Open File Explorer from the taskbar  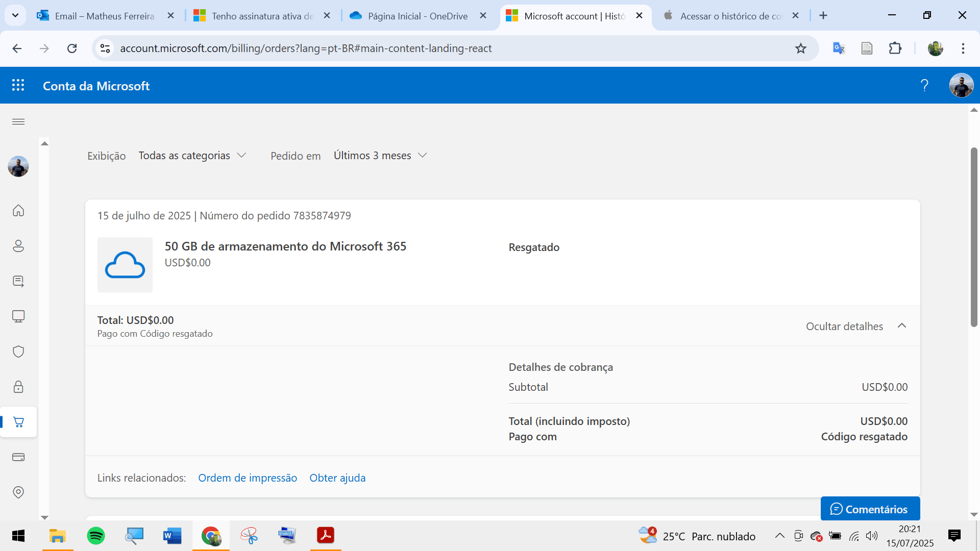58,536
